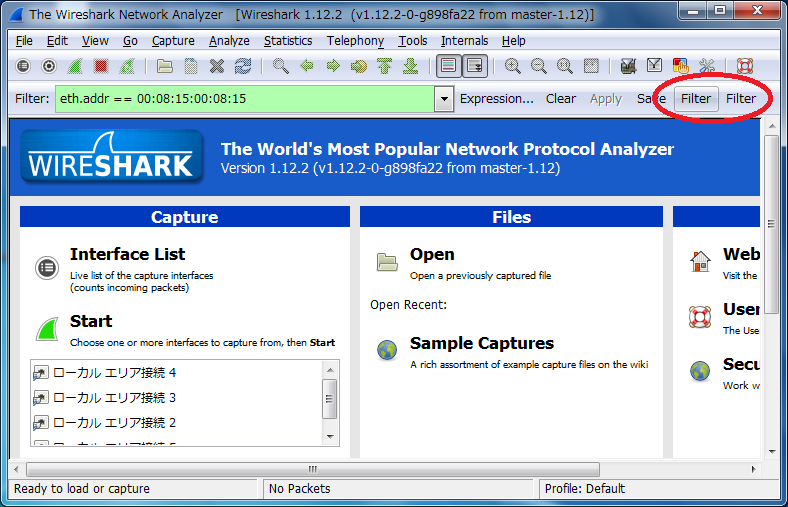Open the Telephony menu
The image size is (788, 507).
(x=355, y=41)
